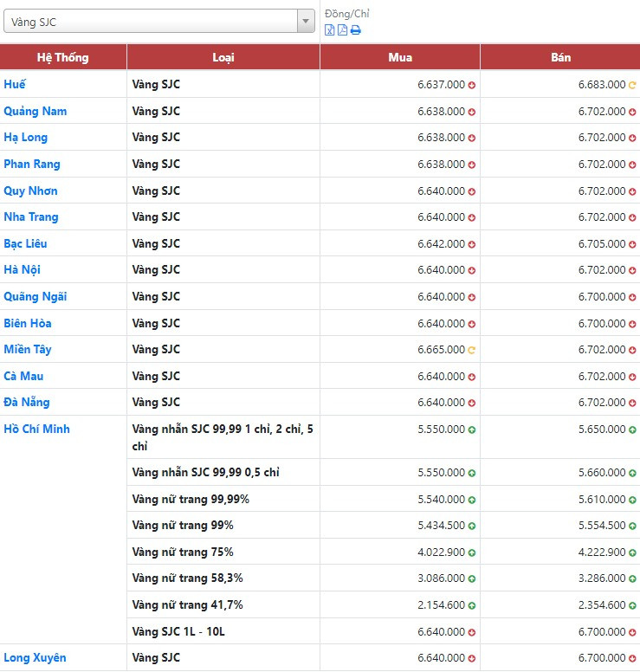Image resolution: width=640 pixels, height=672 pixels.
Task: Open the Quãng Ngãi link
Action: [x=36, y=296]
